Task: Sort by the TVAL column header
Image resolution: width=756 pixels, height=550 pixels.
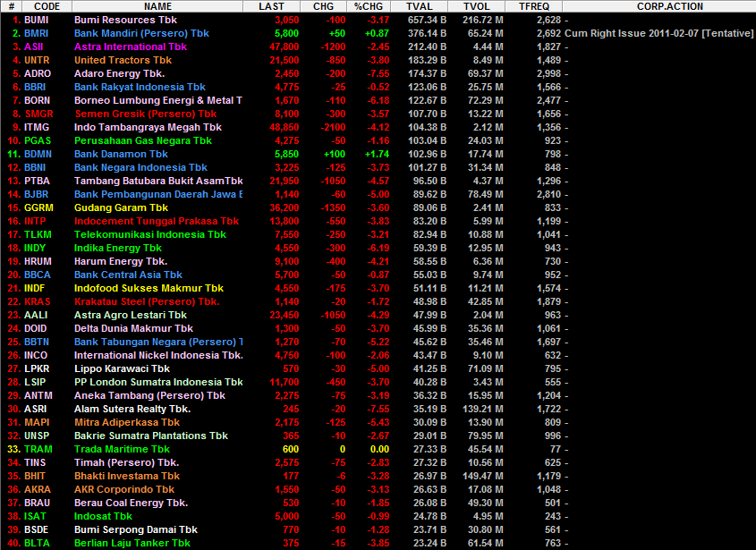Action: [420, 6]
